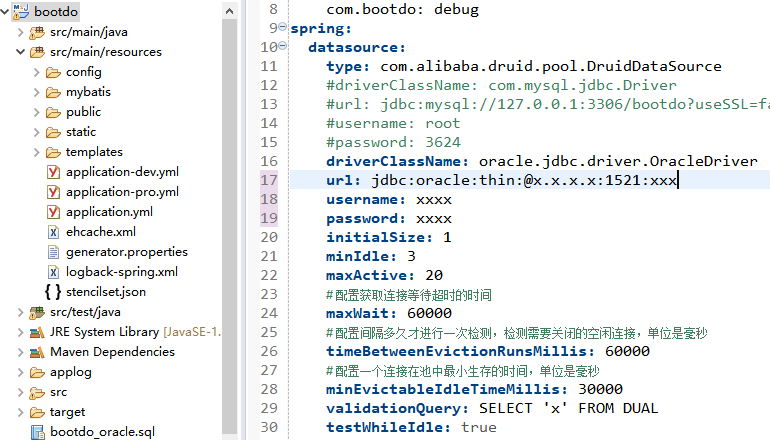Click the generator.properties file icon
Screen dimensions: 770x440
pos(54,252)
